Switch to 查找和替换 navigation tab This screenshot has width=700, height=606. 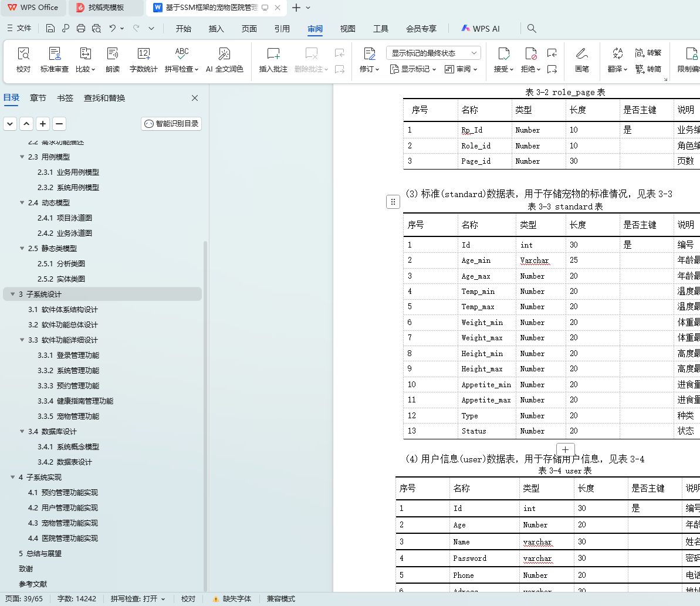(x=104, y=98)
